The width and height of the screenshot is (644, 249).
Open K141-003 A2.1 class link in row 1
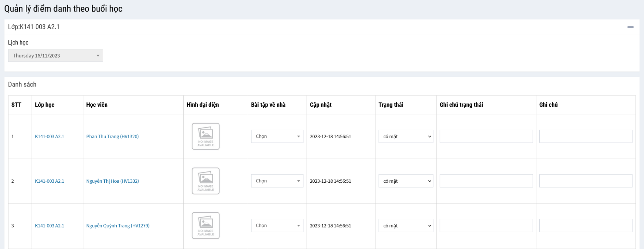(50, 136)
